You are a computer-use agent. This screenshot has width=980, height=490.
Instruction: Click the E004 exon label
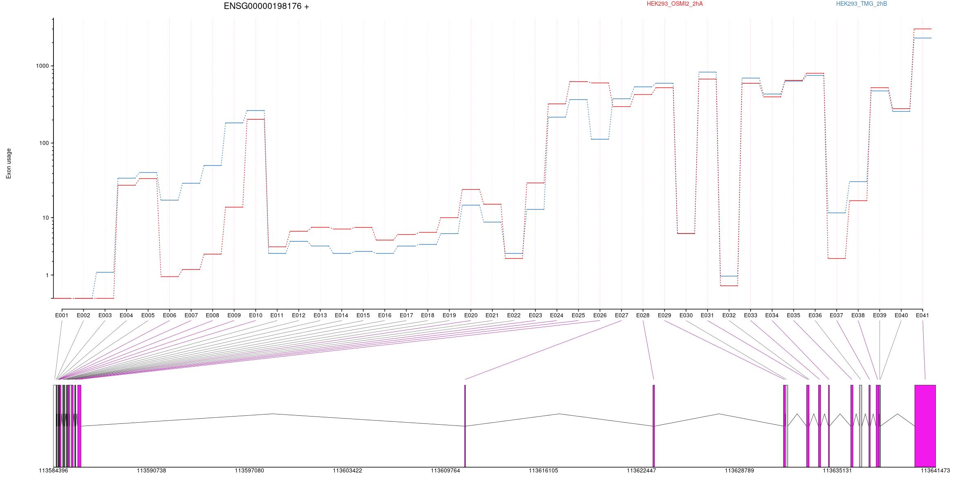[126, 315]
